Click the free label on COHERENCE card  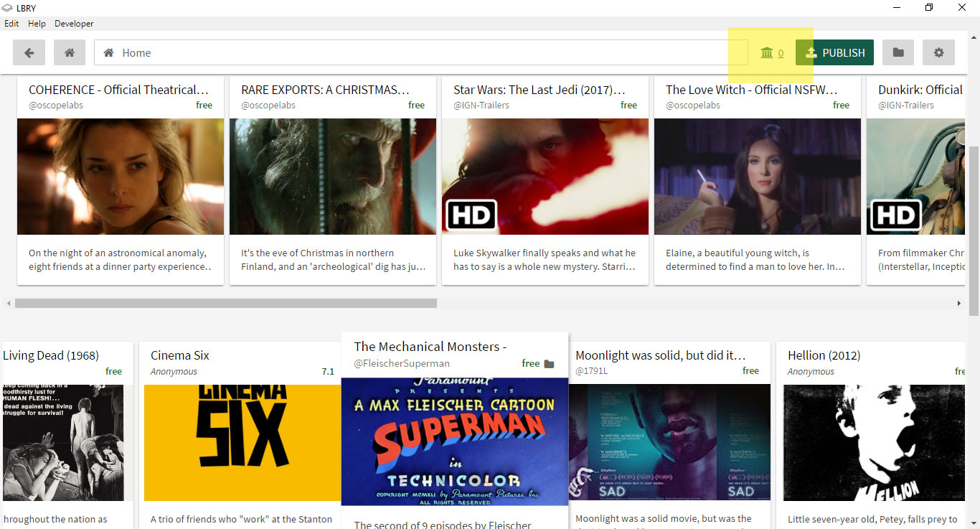pos(204,105)
